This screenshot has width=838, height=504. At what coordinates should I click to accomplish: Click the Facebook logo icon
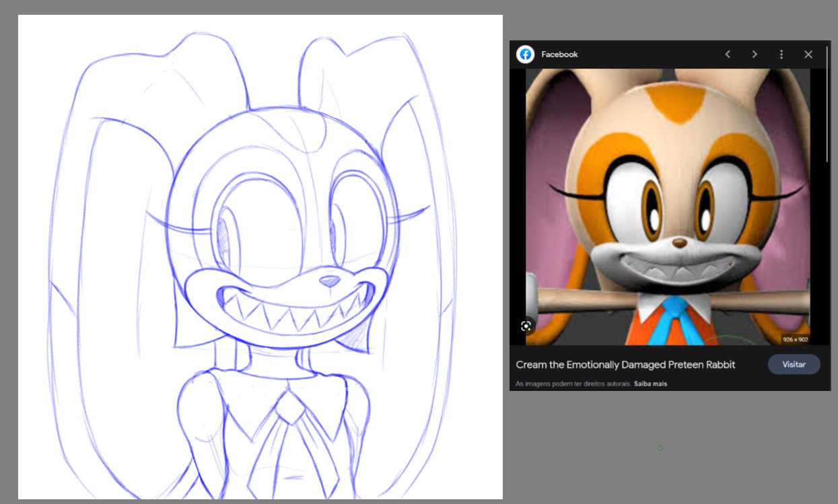[x=525, y=55]
